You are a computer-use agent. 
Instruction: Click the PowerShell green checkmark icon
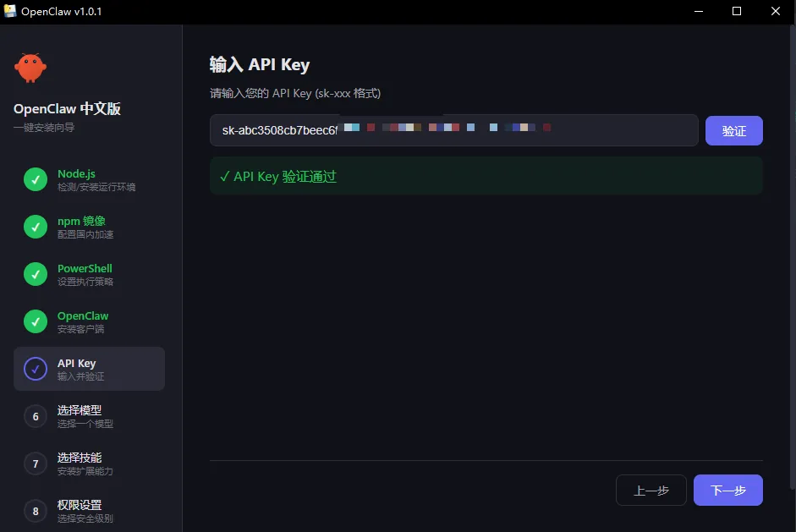coord(36,274)
